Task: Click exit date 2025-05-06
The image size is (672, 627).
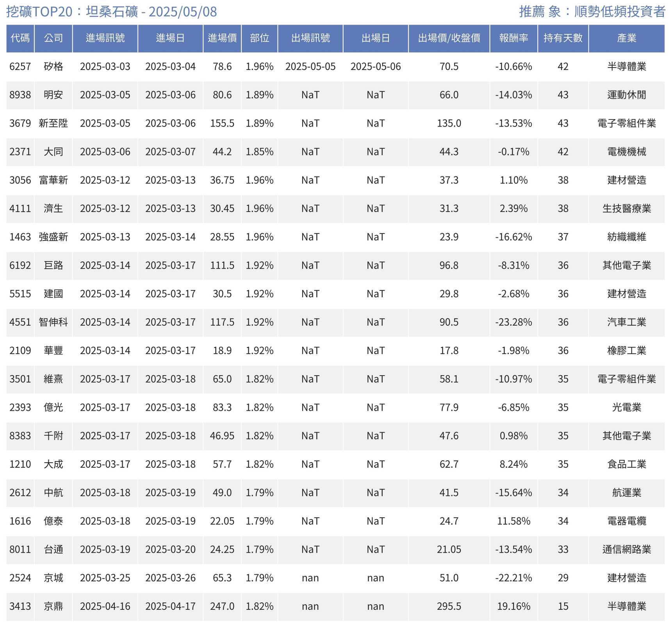Action: pos(376,67)
